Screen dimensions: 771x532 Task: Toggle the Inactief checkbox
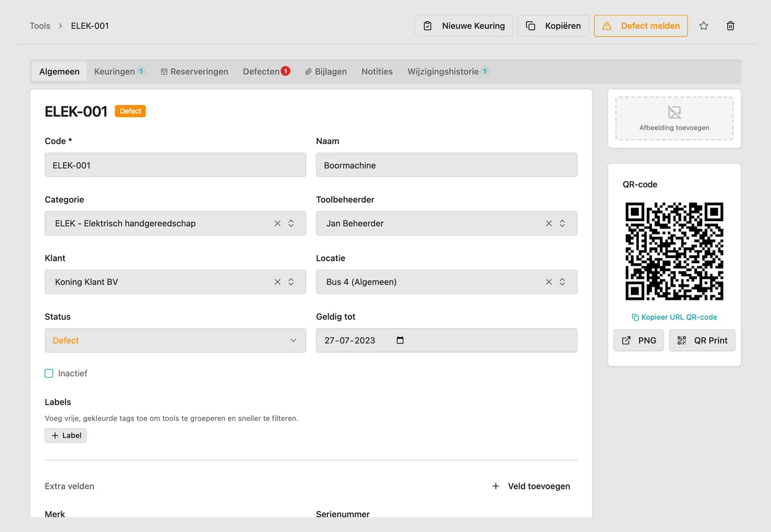[x=49, y=373]
